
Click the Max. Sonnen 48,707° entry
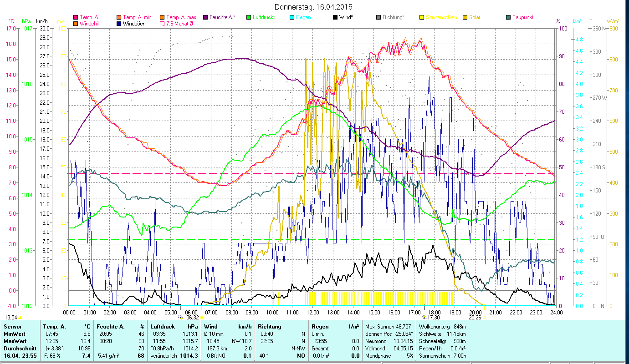(389, 327)
